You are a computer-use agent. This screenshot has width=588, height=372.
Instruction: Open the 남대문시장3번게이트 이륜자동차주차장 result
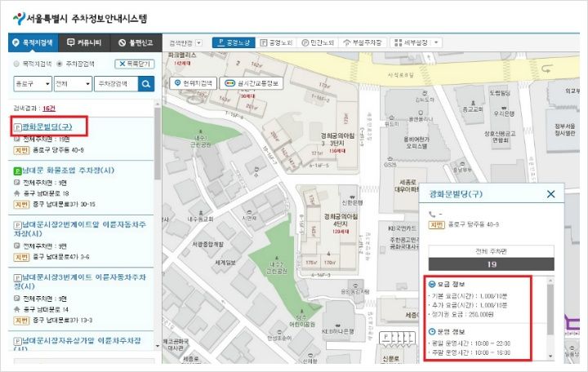(x=80, y=281)
